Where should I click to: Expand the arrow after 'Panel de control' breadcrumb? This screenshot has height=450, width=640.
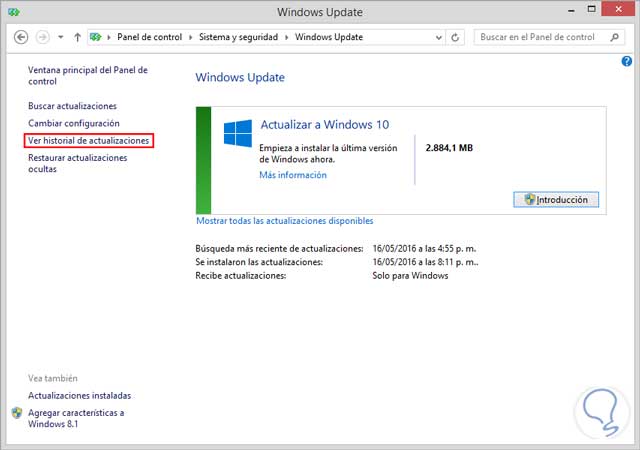pyautogui.click(x=190, y=38)
